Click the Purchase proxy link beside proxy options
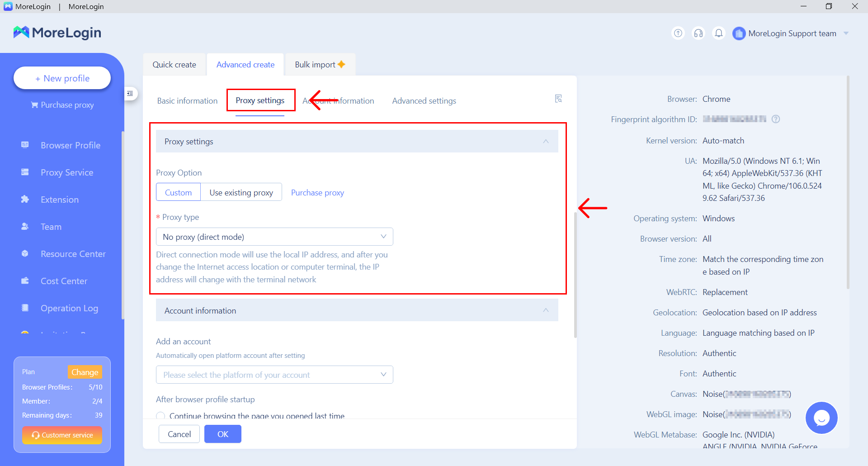Viewport: 868px width, 466px height. tap(317, 193)
